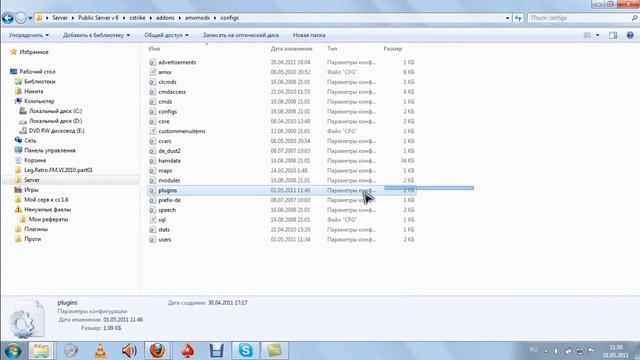Screen dimensions: 640x360
Task: Select the speech file icon
Action: tap(152, 210)
